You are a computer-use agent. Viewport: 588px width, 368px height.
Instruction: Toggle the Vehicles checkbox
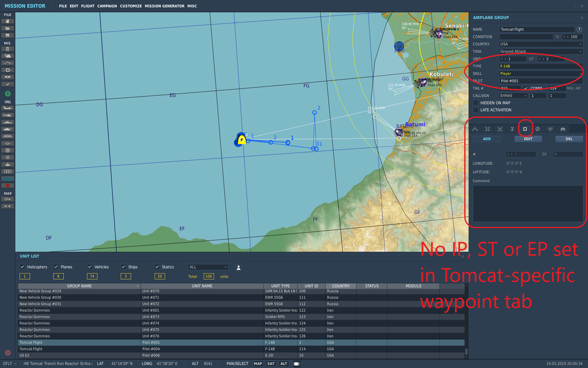pyautogui.click(x=89, y=267)
